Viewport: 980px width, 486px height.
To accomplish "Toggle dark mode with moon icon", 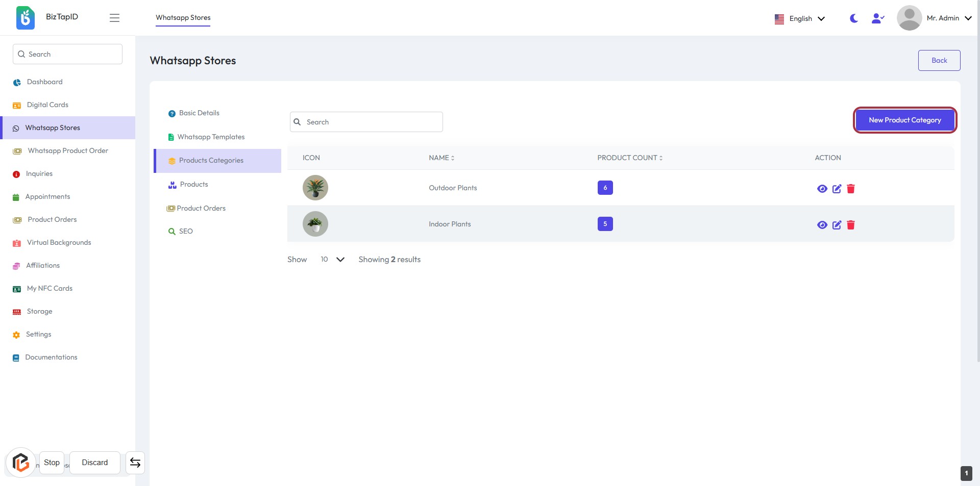I will pos(854,18).
